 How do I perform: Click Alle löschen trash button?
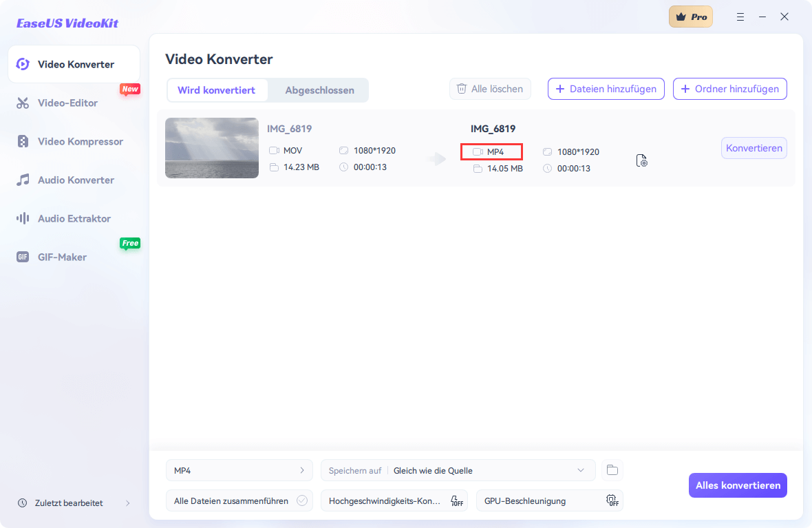tap(490, 89)
